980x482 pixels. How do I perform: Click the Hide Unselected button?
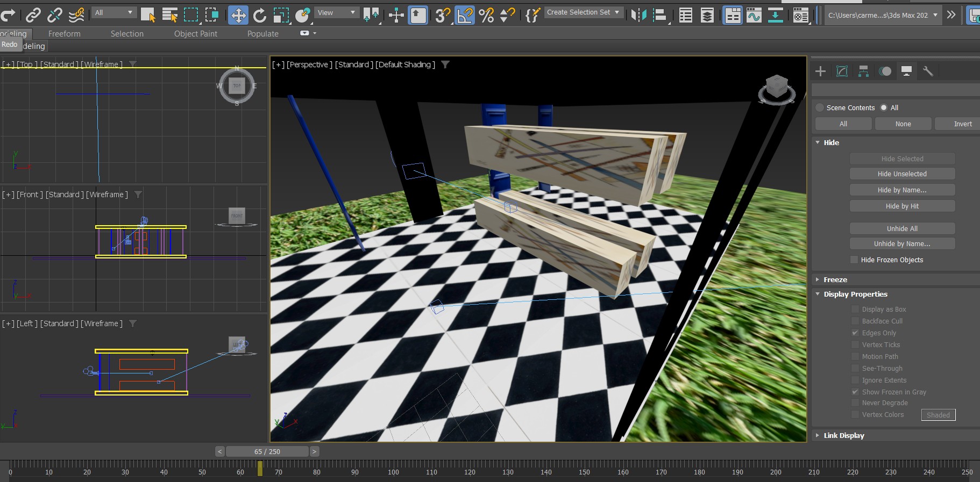pos(902,174)
